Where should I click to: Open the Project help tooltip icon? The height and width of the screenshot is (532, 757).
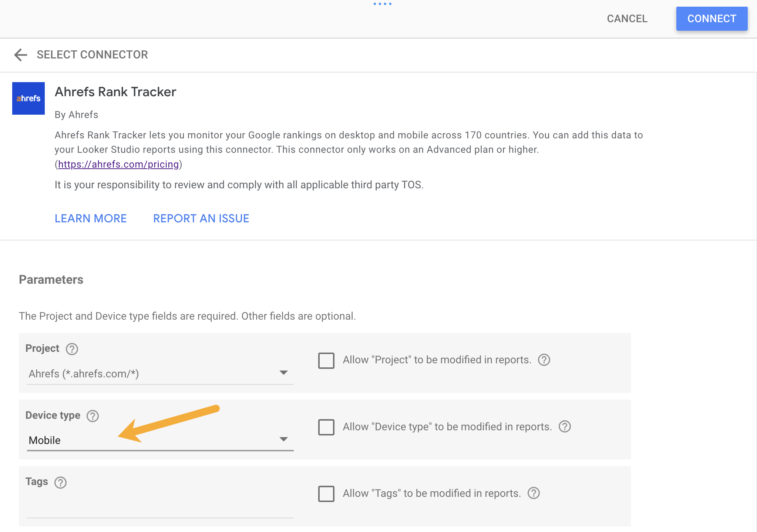73,349
